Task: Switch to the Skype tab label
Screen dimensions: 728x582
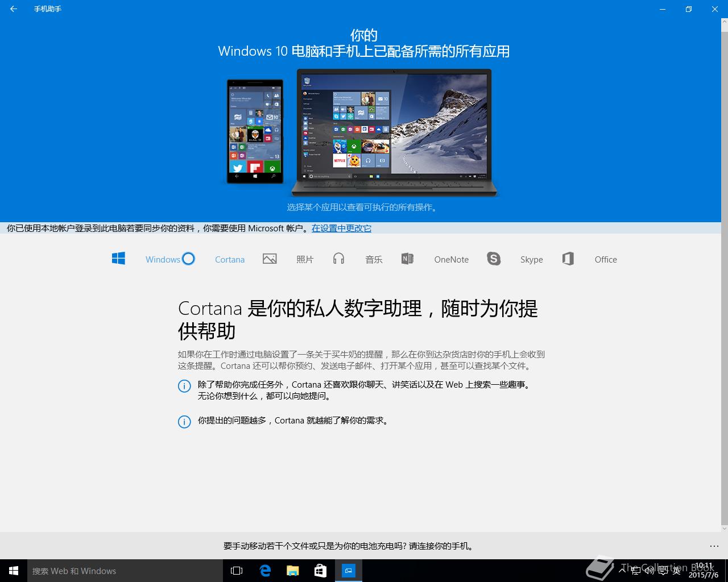Action: point(532,260)
